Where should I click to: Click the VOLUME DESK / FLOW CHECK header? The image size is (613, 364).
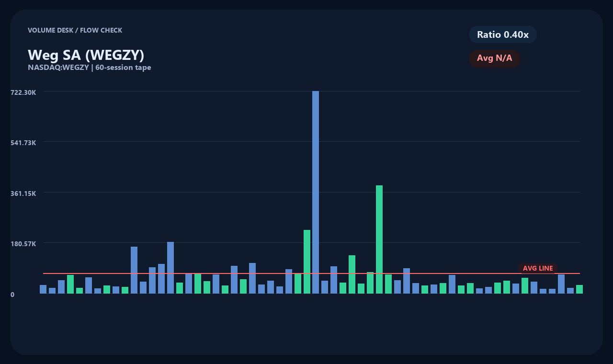click(75, 30)
